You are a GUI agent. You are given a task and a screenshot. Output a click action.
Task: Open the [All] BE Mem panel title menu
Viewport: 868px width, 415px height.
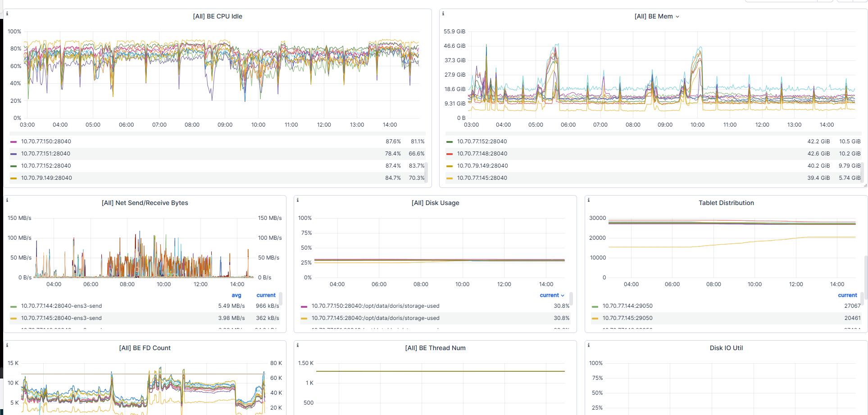point(657,16)
